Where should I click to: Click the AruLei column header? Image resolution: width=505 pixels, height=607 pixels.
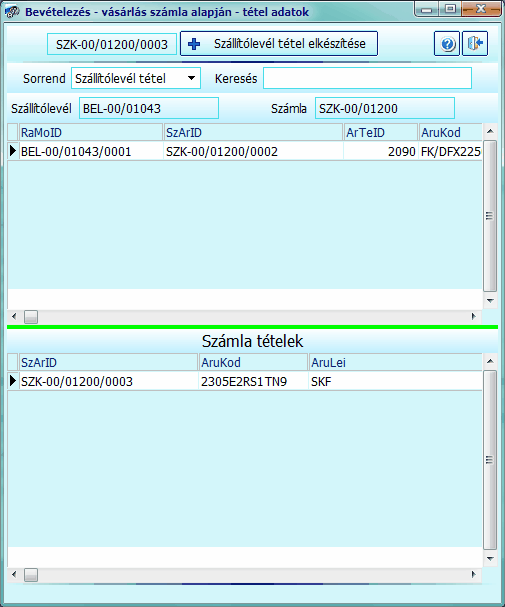click(x=395, y=362)
